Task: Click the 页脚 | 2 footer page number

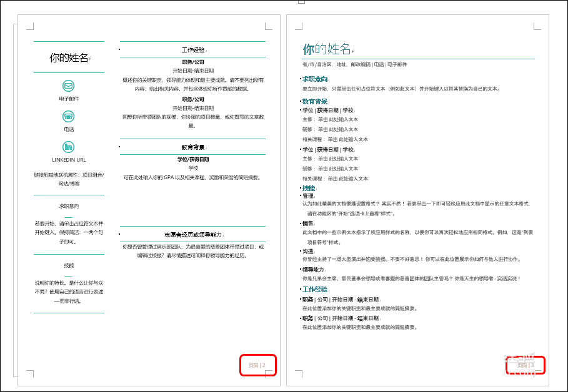Action: 257,365
